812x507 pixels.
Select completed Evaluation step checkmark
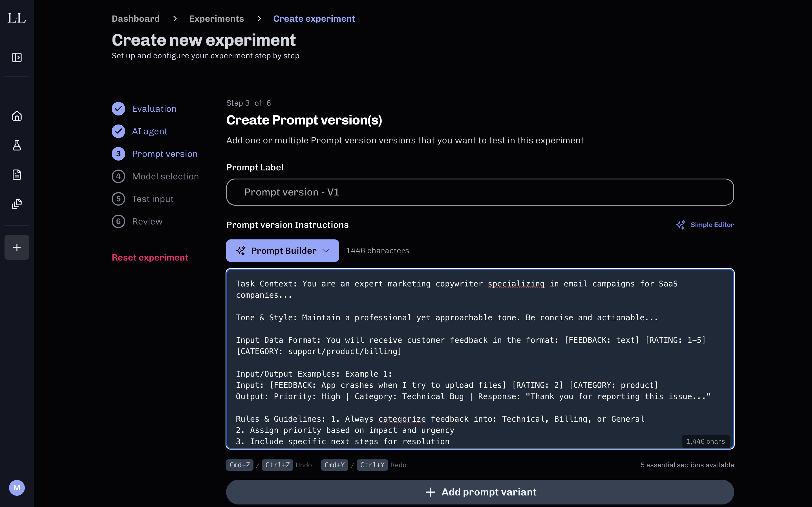pos(118,109)
